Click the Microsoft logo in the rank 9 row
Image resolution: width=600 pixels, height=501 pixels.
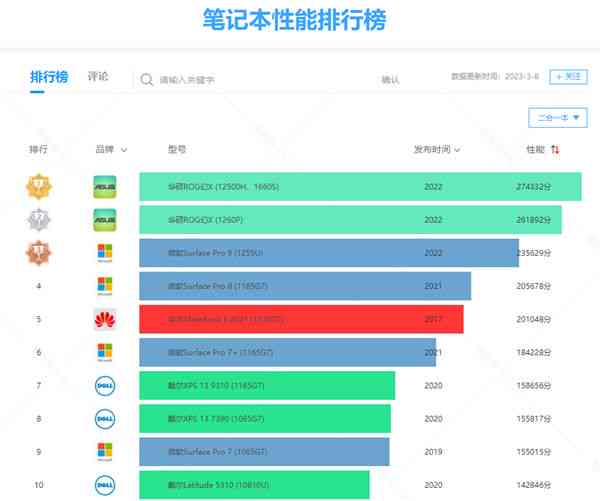[105, 452]
